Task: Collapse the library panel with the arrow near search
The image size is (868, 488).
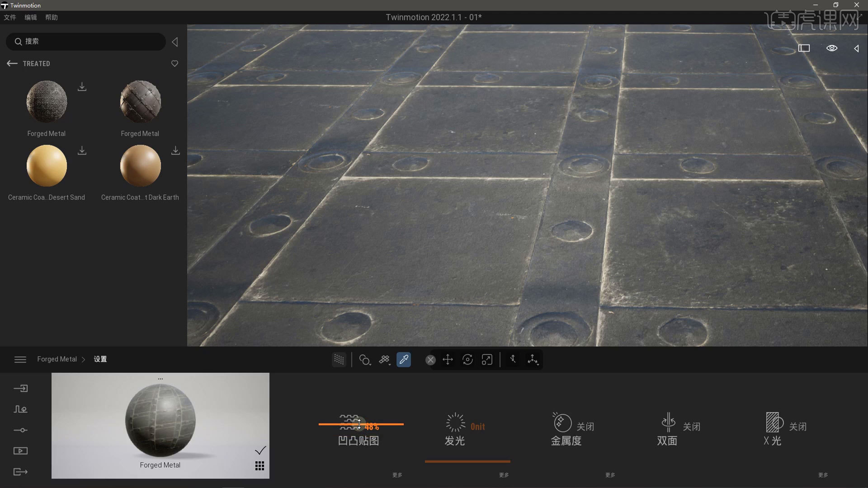Action: point(175,42)
